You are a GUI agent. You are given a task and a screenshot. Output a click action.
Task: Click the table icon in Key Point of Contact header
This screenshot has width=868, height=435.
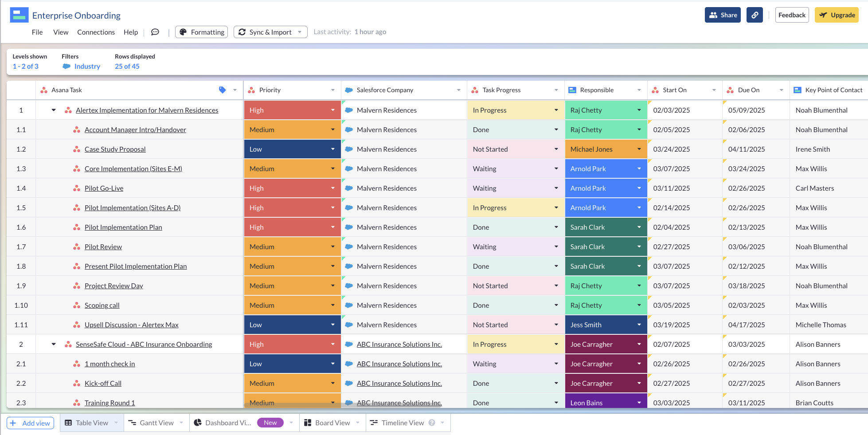[798, 90]
